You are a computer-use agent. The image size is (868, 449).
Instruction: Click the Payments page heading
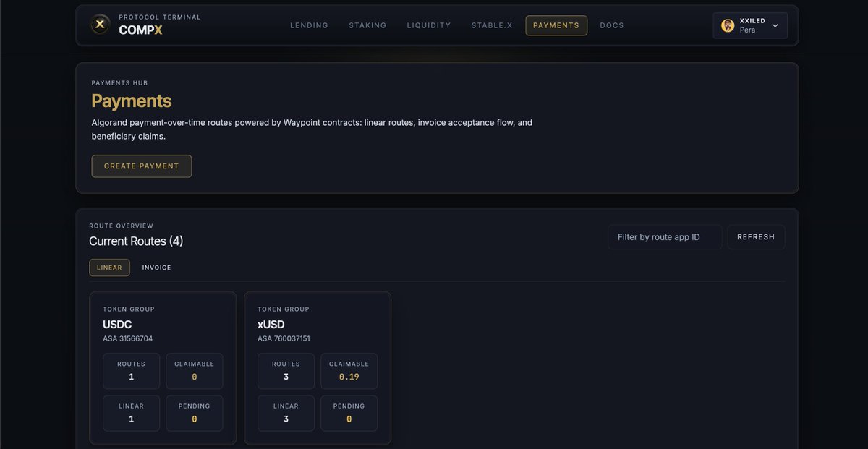pos(132,101)
